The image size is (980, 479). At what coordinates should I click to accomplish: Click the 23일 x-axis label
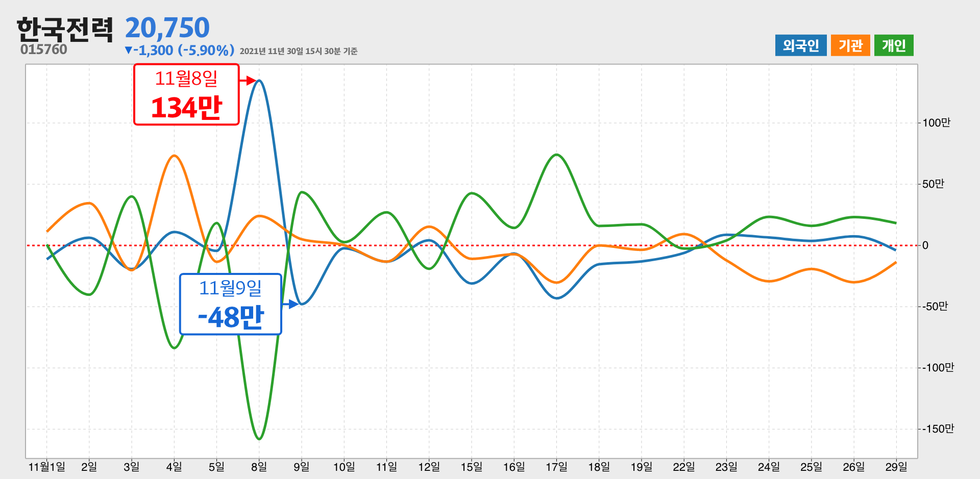pos(726,467)
